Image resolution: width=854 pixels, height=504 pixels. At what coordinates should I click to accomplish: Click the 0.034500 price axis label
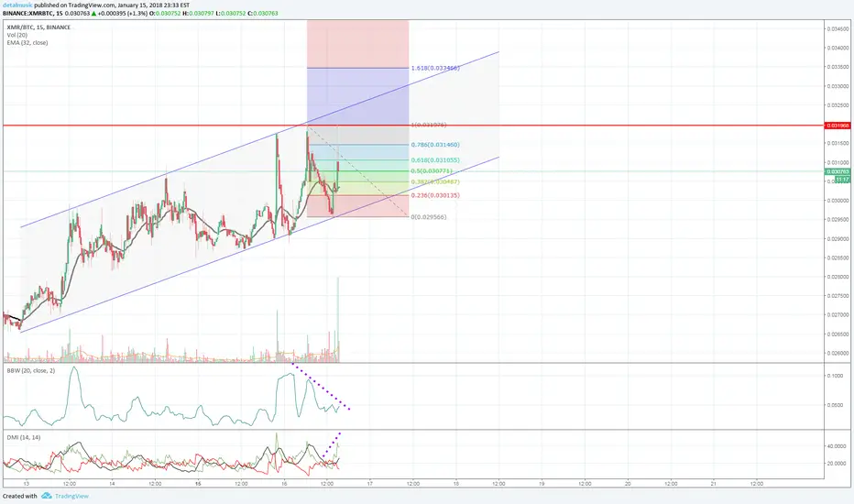point(838,29)
